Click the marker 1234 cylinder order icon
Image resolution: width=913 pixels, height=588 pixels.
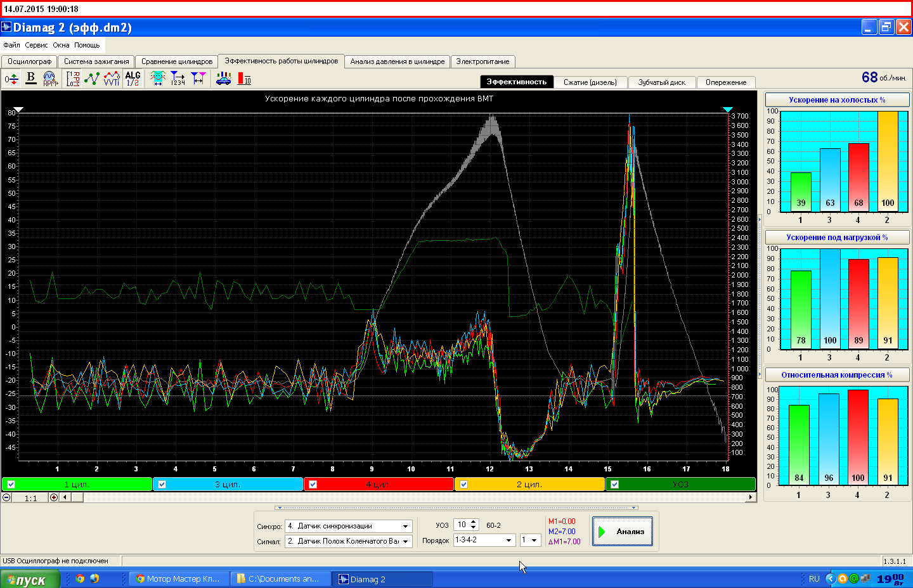pyautogui.click(x=178, y=79)
